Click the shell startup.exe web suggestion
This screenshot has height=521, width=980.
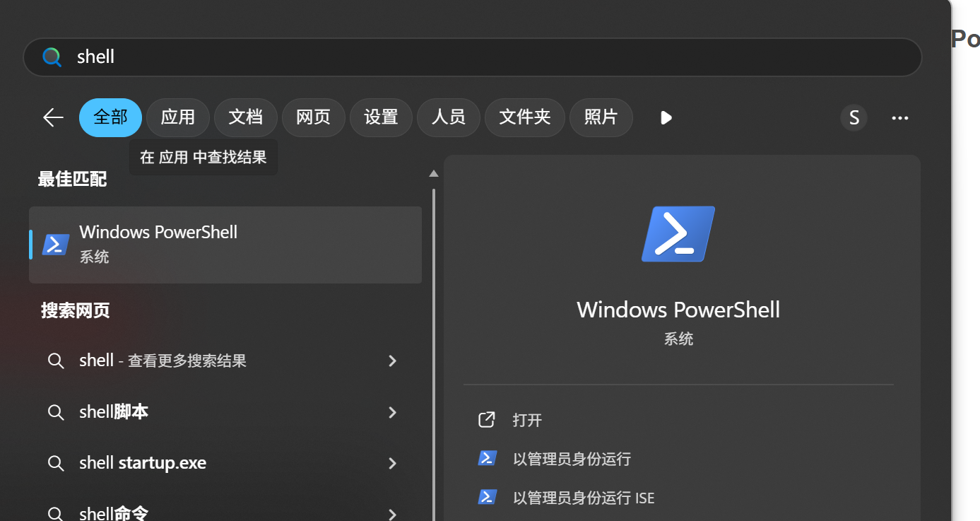(225, 463)
